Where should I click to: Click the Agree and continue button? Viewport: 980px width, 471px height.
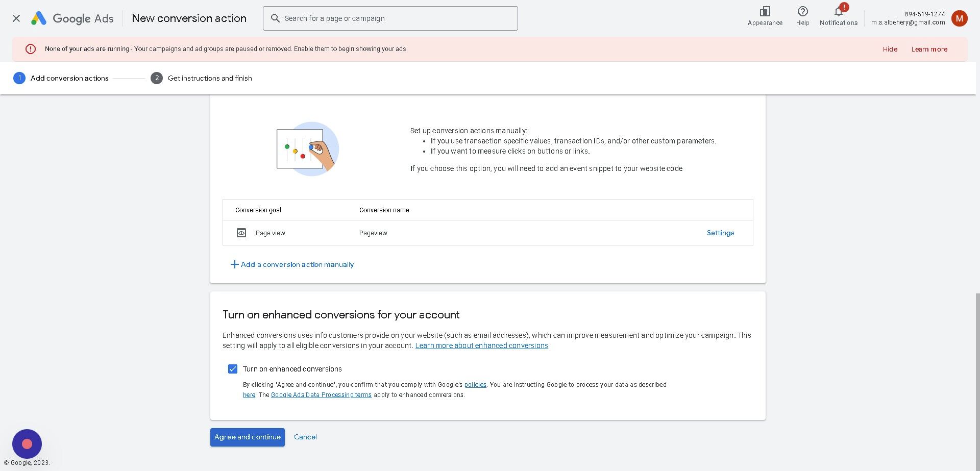[248, 437]
